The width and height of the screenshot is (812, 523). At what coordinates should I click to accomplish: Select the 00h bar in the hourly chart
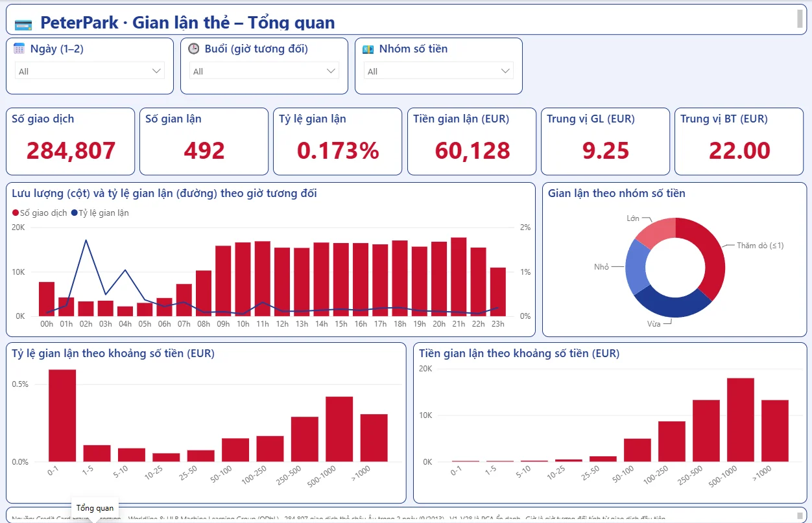[x=47, y=299]
